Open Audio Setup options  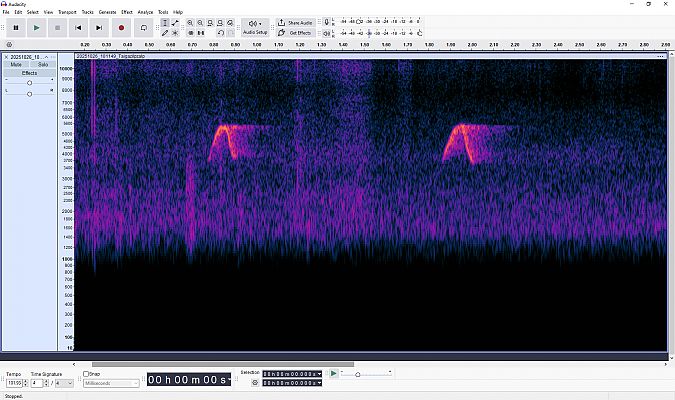(255, 27)
